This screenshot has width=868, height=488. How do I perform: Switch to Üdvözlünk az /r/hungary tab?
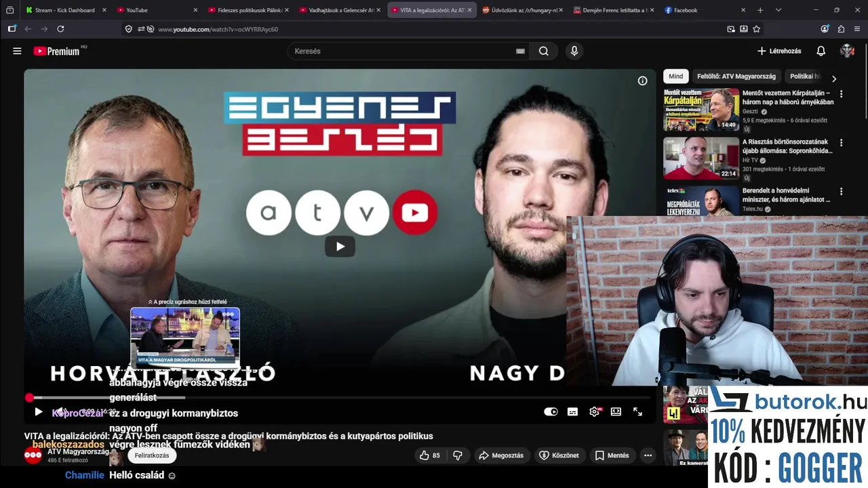click(522, 10)
